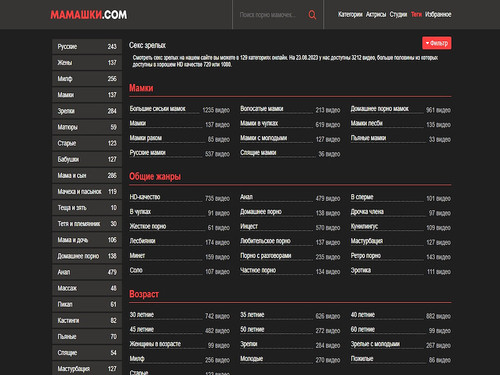Open В чулках under Общие жанры
This screenshot has width=500, height=375.
(140, 212)
